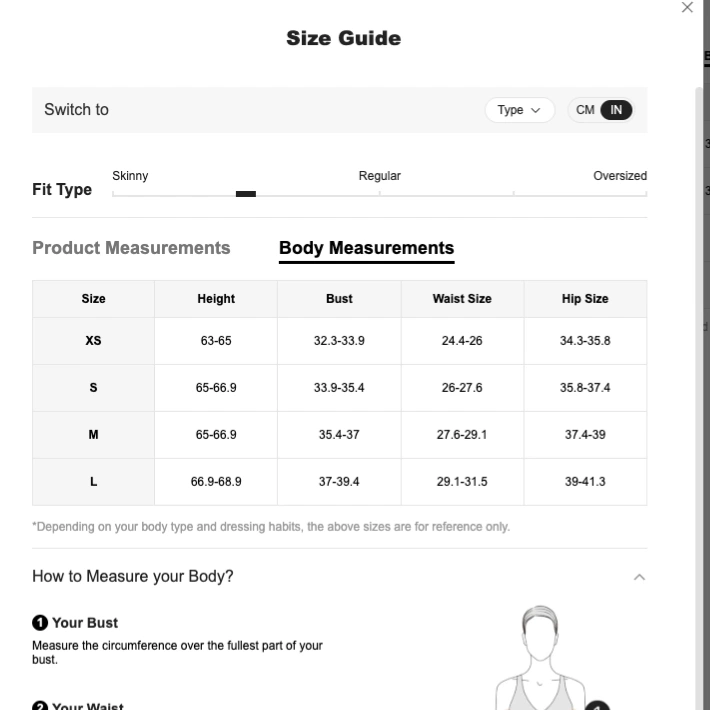Click the number 1 Your Bust badge
710x710 pixels.
pos(40,623)
